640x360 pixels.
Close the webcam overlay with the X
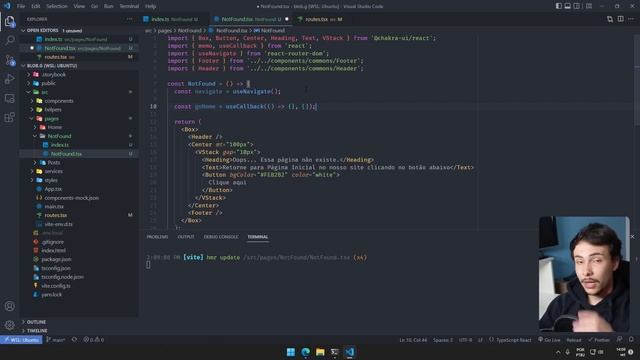point(632,237)
